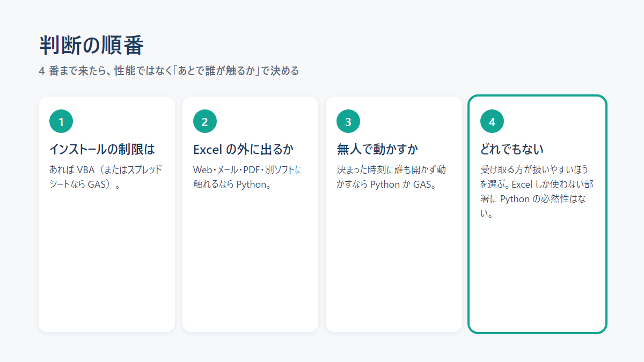644x362 pixels.
Task: Select the 受け取る方が扱いやすい description text
Action: click(x=537, y=191)
